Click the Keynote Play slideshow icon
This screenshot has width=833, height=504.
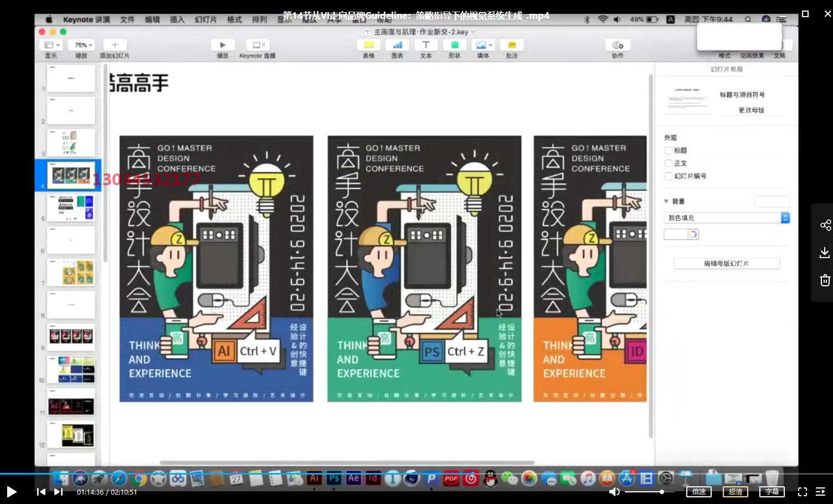[223, 45]
